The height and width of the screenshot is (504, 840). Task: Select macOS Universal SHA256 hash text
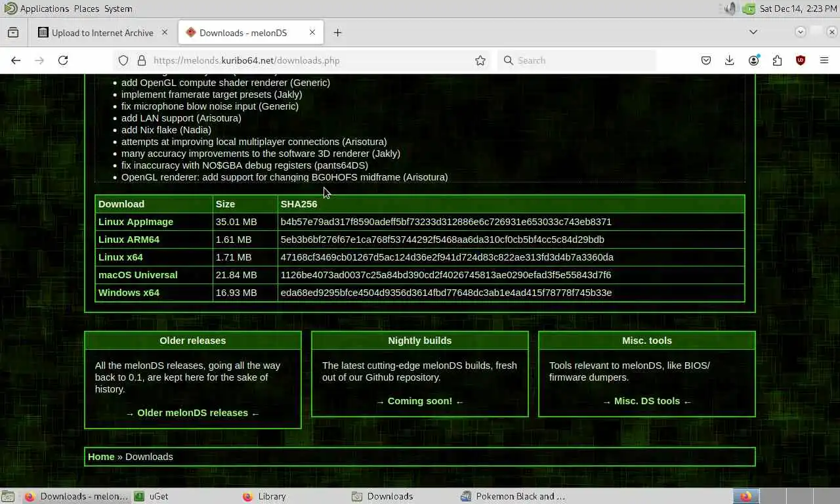[446, 275]
